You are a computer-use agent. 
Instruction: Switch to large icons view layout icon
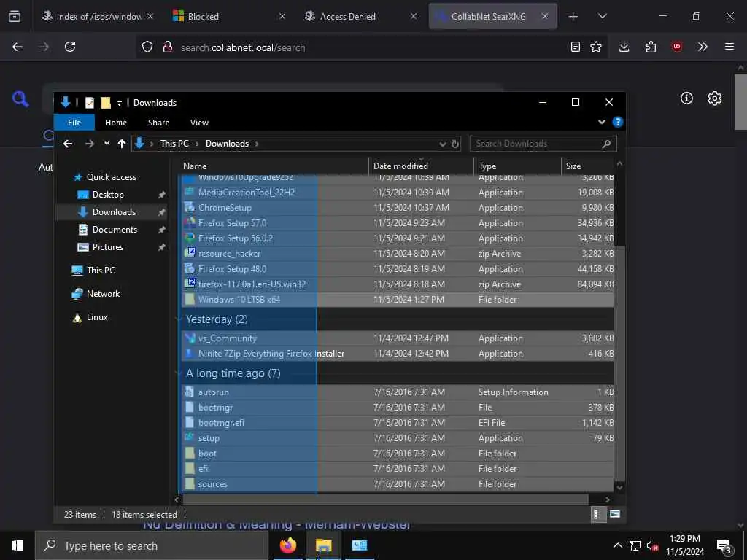click(x=615, y=514)
